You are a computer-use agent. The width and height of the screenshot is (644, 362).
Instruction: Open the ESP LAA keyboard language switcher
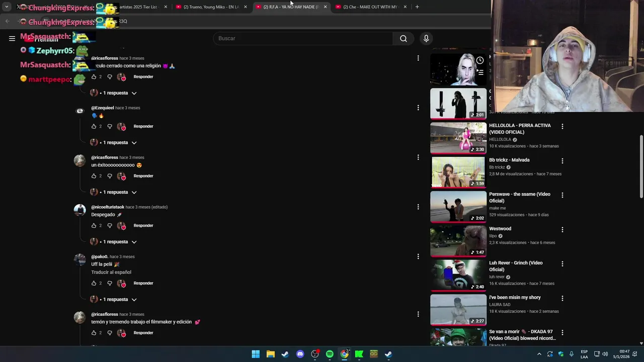click(584, 354)
